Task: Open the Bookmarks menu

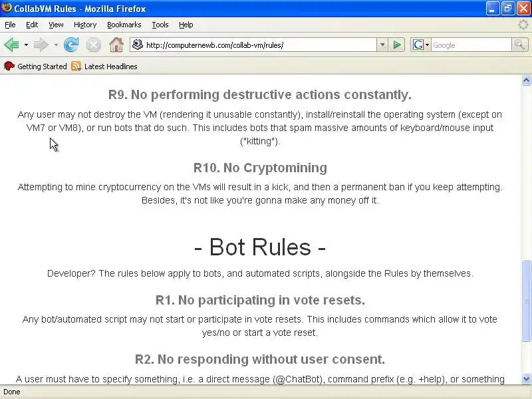Action: pos(124,25)
